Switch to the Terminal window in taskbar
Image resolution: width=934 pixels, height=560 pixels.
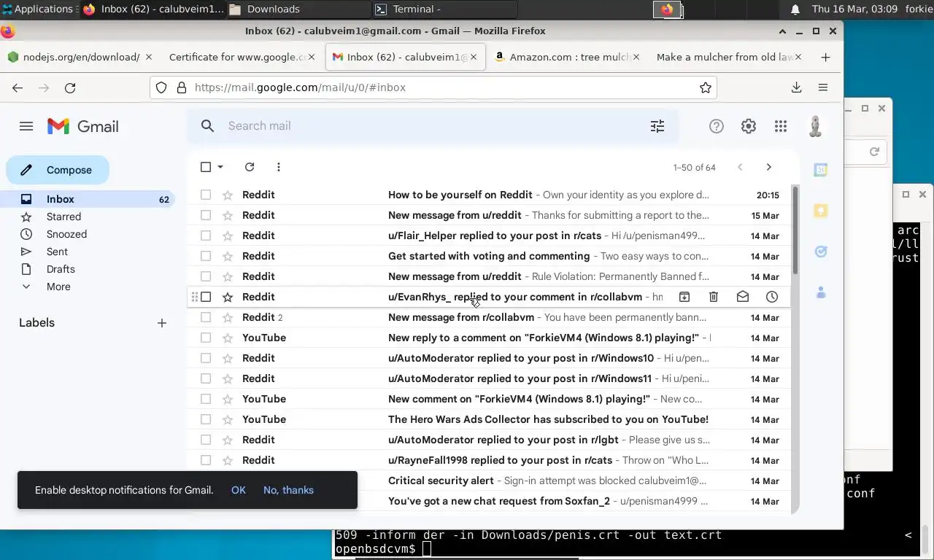point(444,9)
